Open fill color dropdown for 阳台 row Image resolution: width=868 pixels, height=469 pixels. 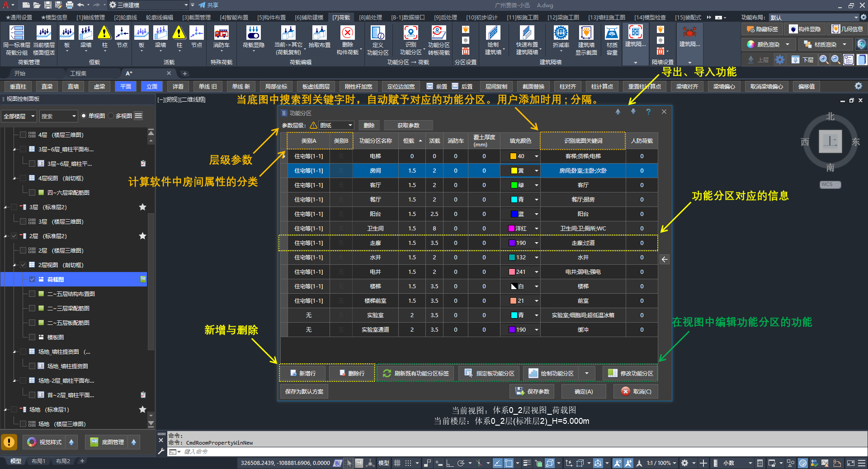click(x=536, y=214)
